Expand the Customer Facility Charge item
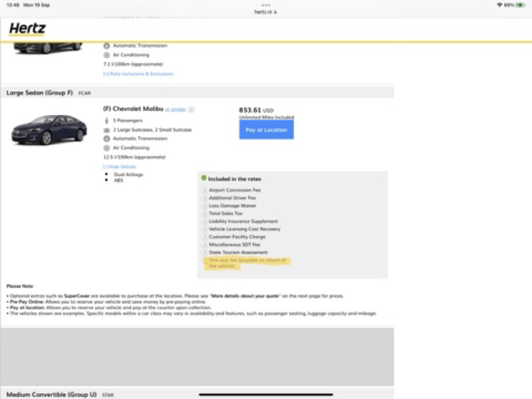 pyautogui.click(x=205, y=237)
